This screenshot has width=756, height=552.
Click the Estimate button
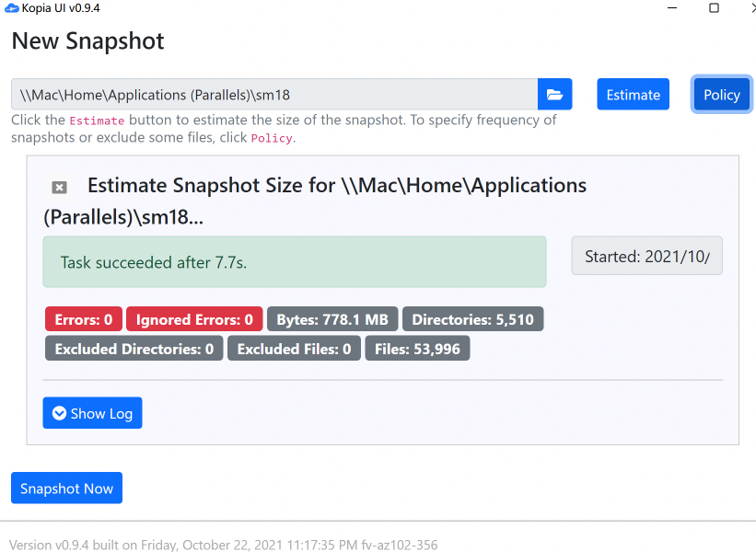[x=633, y=95]
